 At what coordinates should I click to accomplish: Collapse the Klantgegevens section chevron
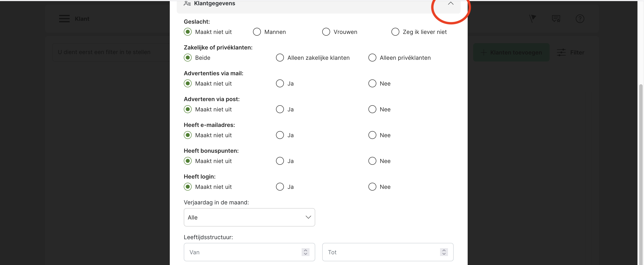click(451, 4)
